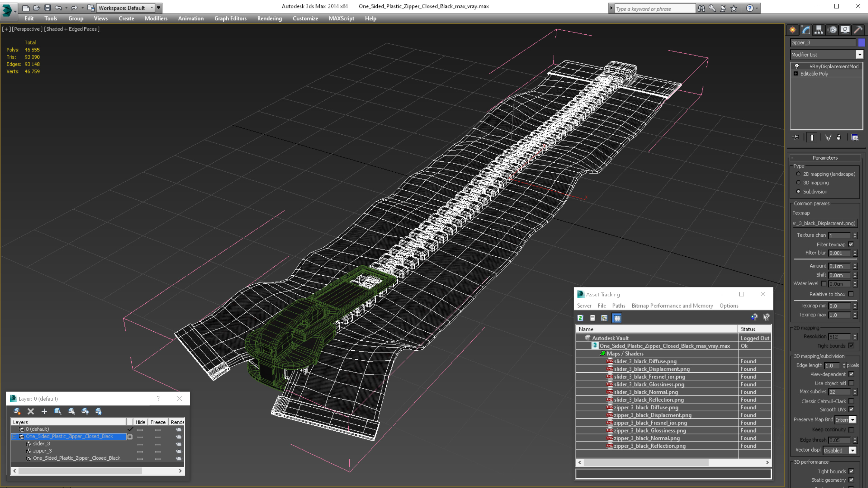This screenshot has width=868, height=488.
Task: Click the New Scene toolbar icon
Action: coord(26,8)
